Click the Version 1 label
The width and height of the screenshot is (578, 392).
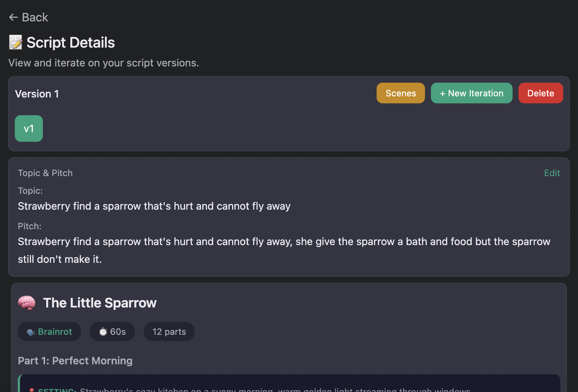[x=37, y=94]
